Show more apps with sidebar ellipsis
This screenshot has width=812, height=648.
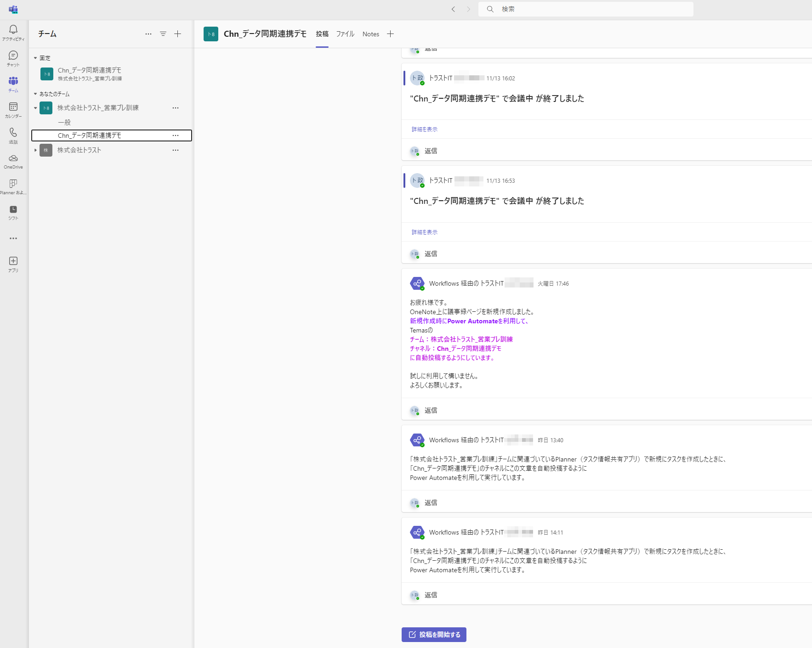[13, 238]
